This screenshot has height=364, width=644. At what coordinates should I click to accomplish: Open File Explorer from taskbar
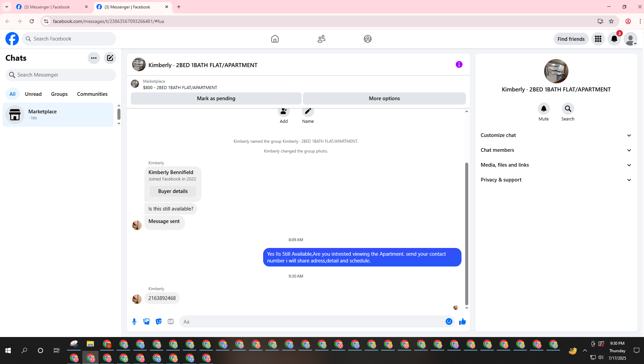point(90,344)
